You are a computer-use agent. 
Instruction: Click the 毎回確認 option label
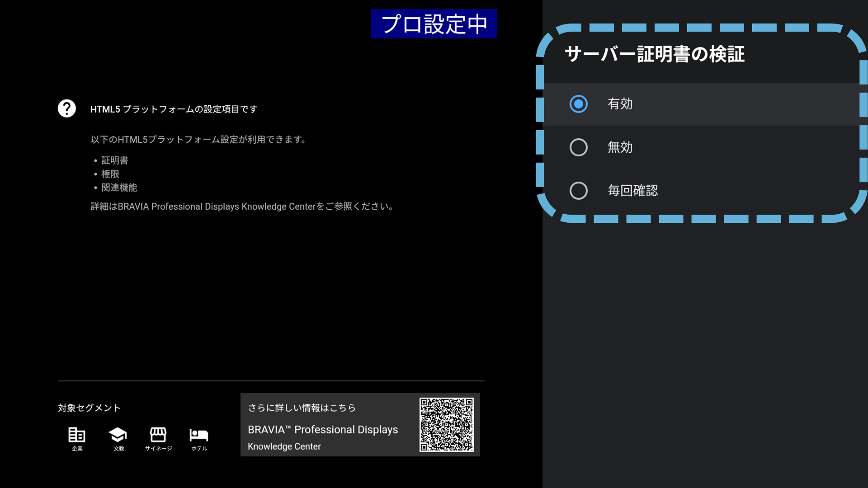[x=632, y=191]
